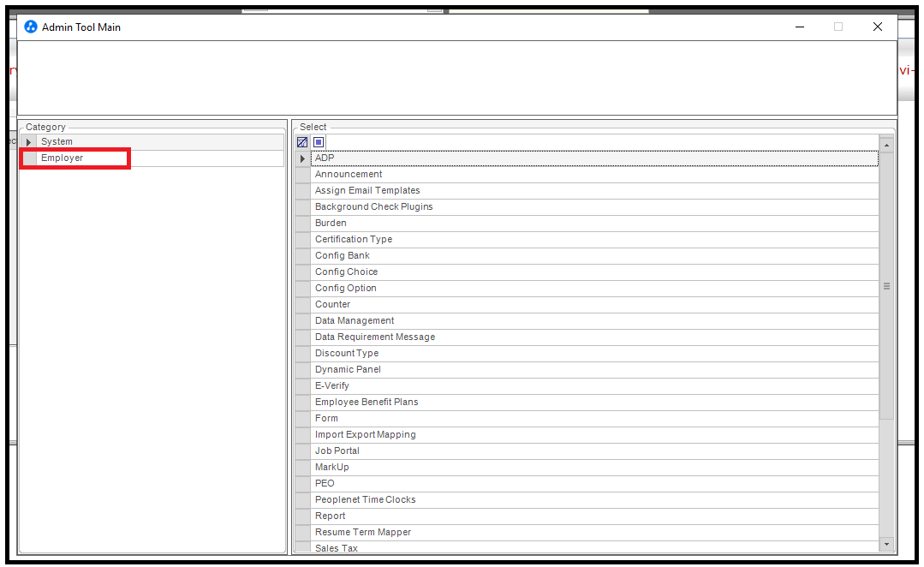This screenshot has height=567, width=924.
Task: Select the E-Verify row
Action: click(594, 385)
